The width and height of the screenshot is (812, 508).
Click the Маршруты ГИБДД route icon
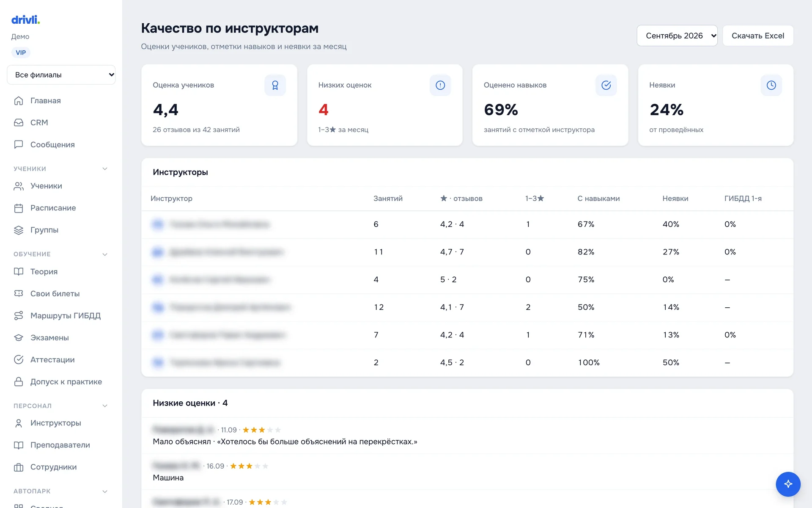coord(19,316)
